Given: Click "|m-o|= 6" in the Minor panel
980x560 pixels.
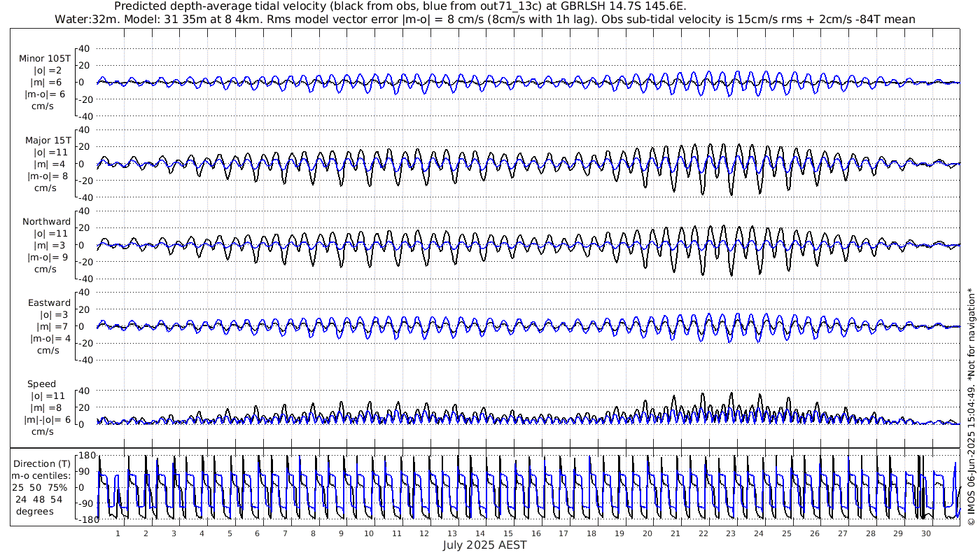Looking at the screenshot, I should 45,94.
